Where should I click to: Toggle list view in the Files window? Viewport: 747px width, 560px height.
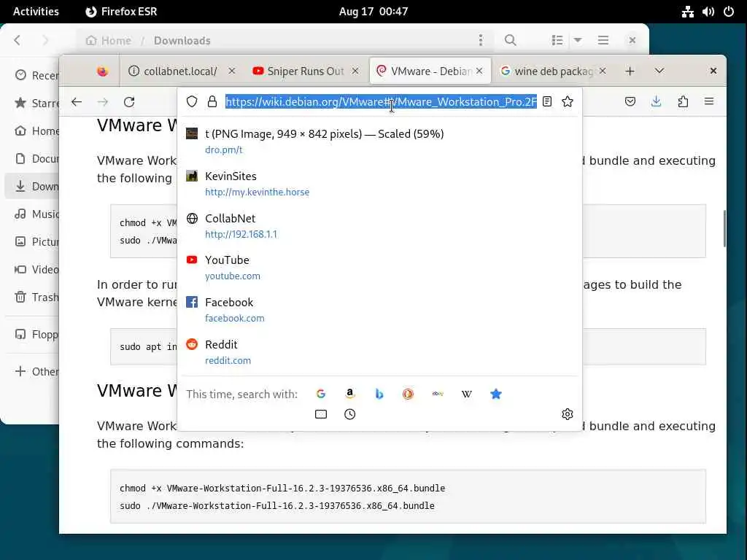(557, 41)
